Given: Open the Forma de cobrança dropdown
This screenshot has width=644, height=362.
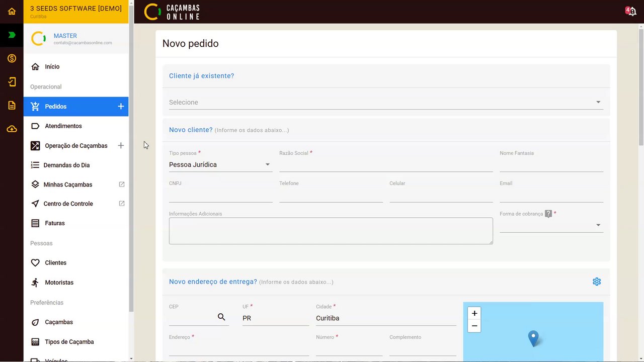Looking at the screenshot, I should [x=551, y=225].
